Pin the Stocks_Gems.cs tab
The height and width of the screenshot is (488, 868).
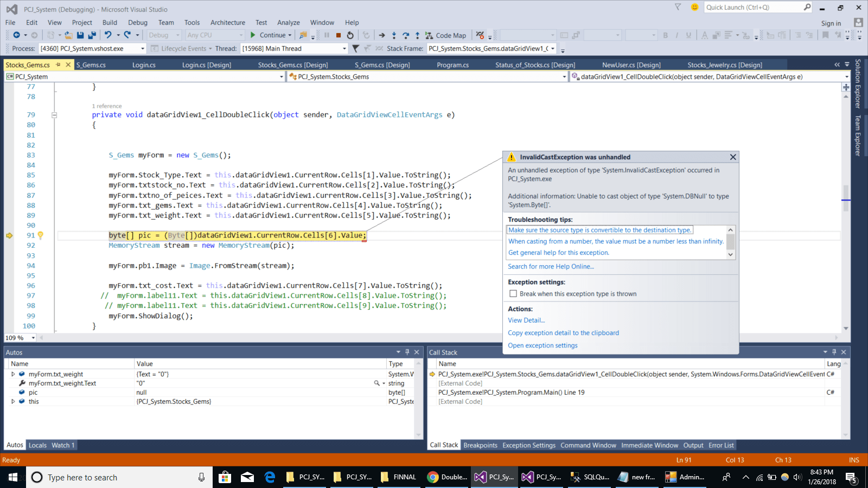point(58,65)
